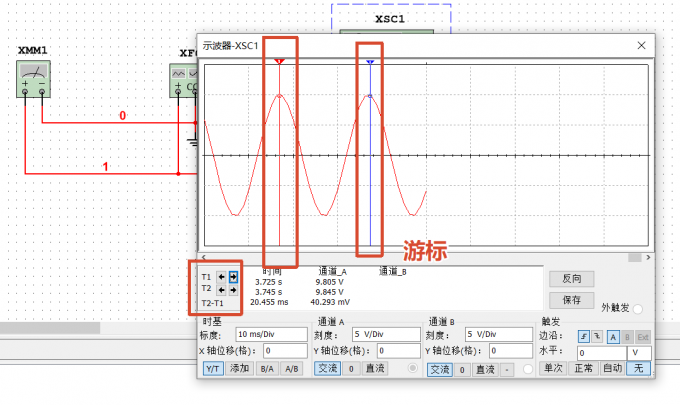Image resolution: width=680 pixels, height=405 pixels.
Task: Move cursor T1 left with arrow
Action: [x=222, y=277]
